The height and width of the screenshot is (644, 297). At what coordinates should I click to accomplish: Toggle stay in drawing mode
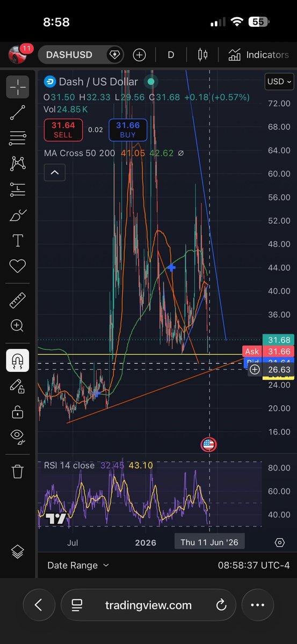tap(18, 386)
